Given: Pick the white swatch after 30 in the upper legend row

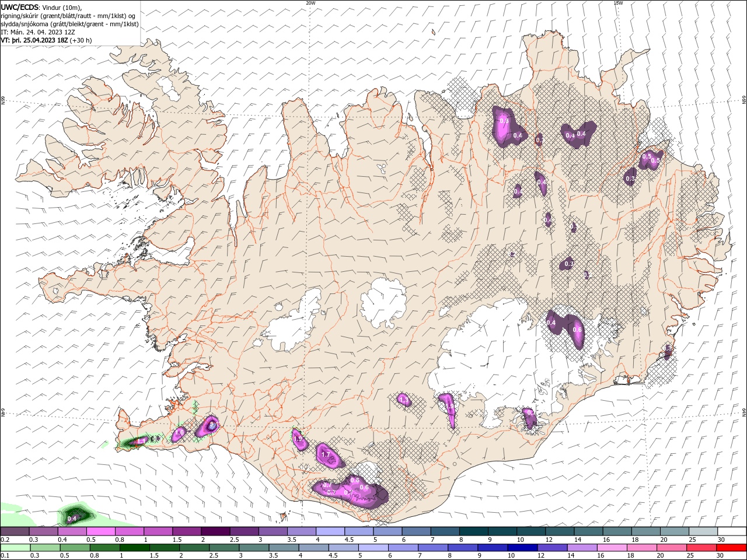Looking at the screenshot, I should tap(732, 531).
